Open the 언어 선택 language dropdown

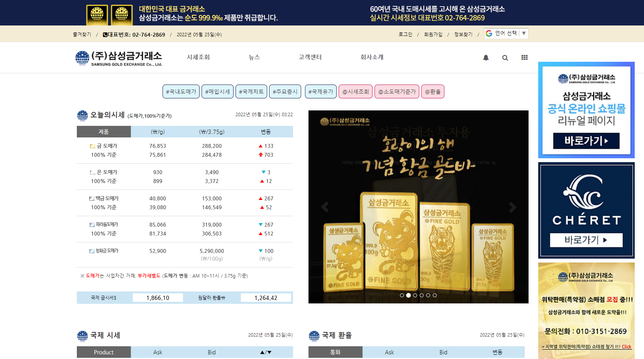tap(506, 34)
